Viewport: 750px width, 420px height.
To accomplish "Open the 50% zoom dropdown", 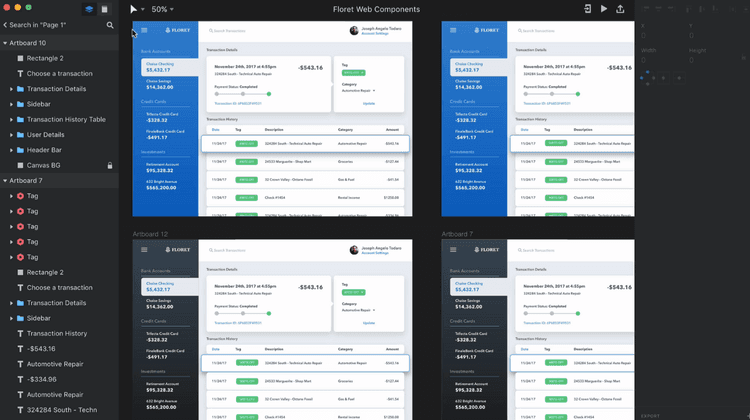I will (x=161, y=9).
